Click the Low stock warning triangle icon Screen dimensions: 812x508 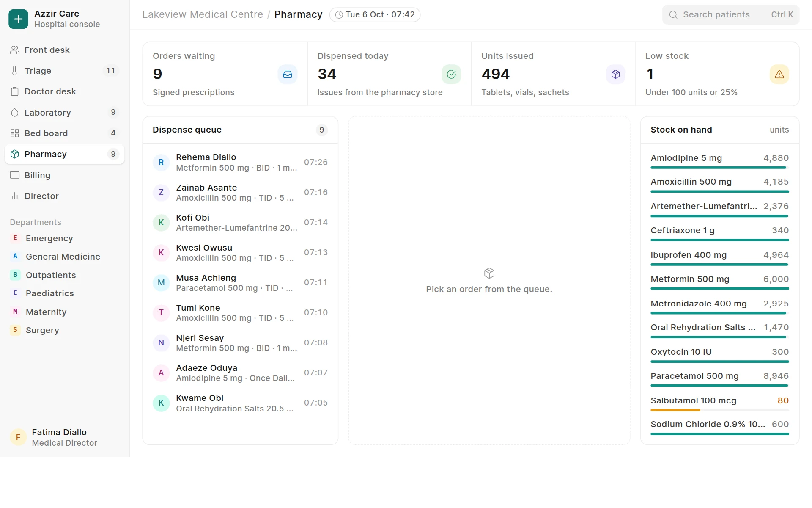tap(779, 75)
